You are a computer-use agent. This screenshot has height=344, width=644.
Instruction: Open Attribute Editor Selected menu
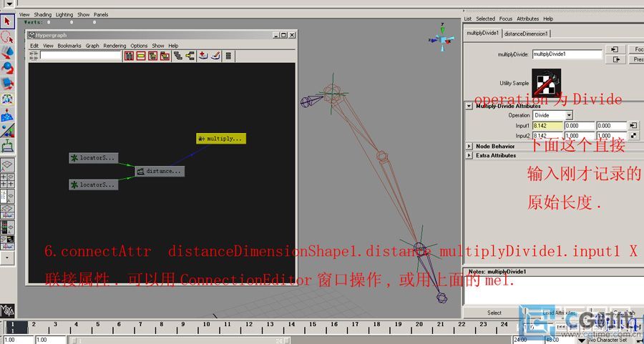pos(485,19)
